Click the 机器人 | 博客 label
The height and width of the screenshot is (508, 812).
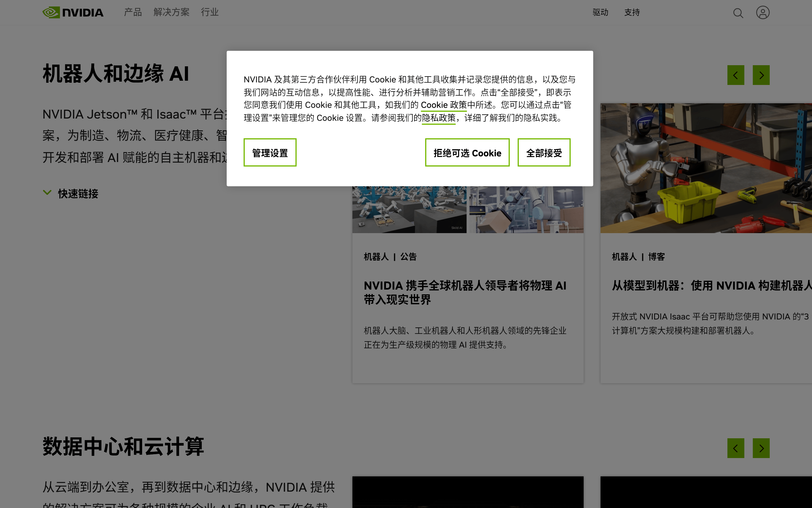pyautogui.click(x=638, y=257)
